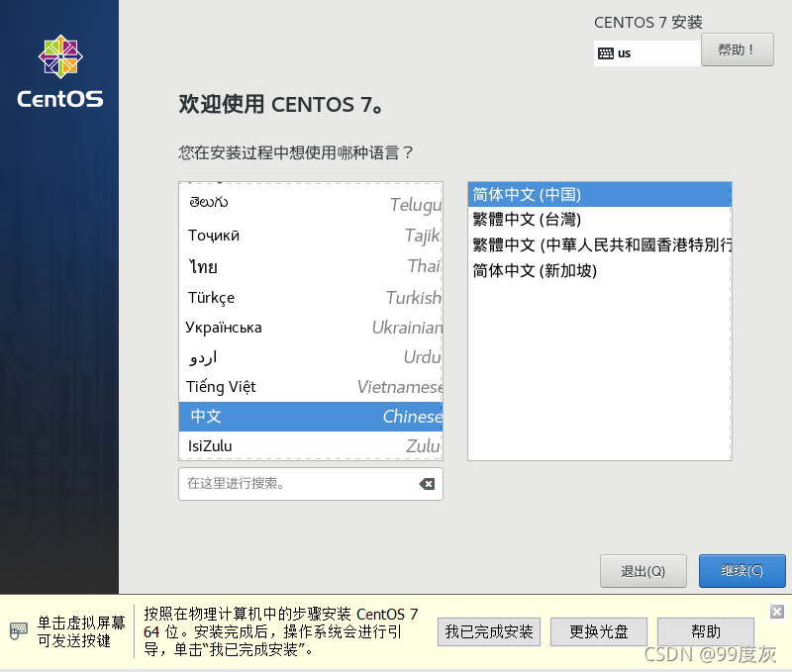Screen dimensions: 792x672
Task: Select the 'us' keyboard layout indicator
Action: point(647,53)
